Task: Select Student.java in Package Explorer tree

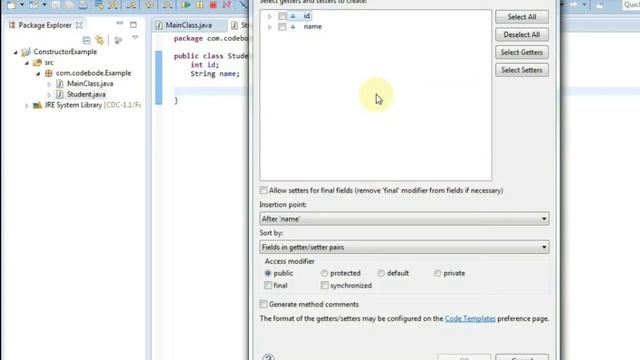Action: (86, 94)
